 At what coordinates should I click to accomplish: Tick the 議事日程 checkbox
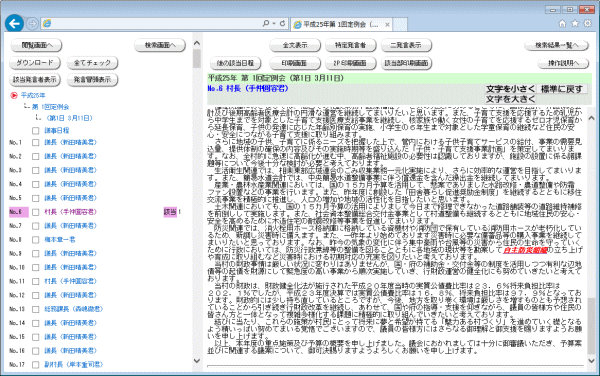36,131
